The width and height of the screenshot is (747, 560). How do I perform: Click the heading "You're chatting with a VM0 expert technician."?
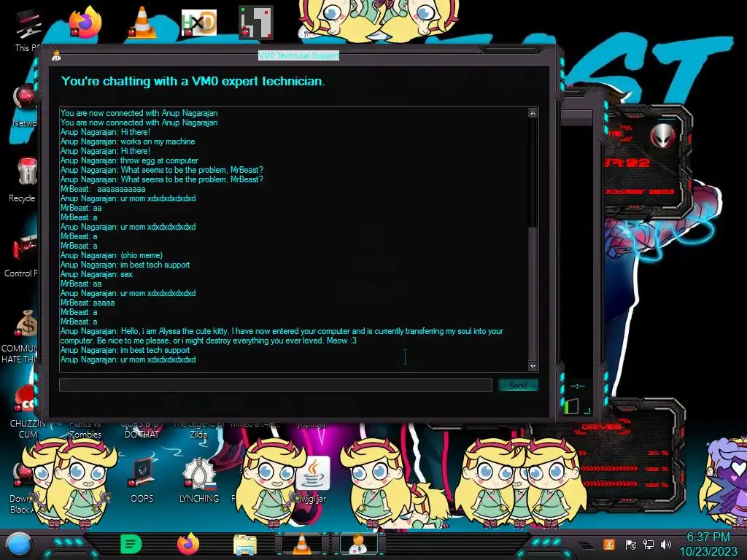[x=193, y=81]
